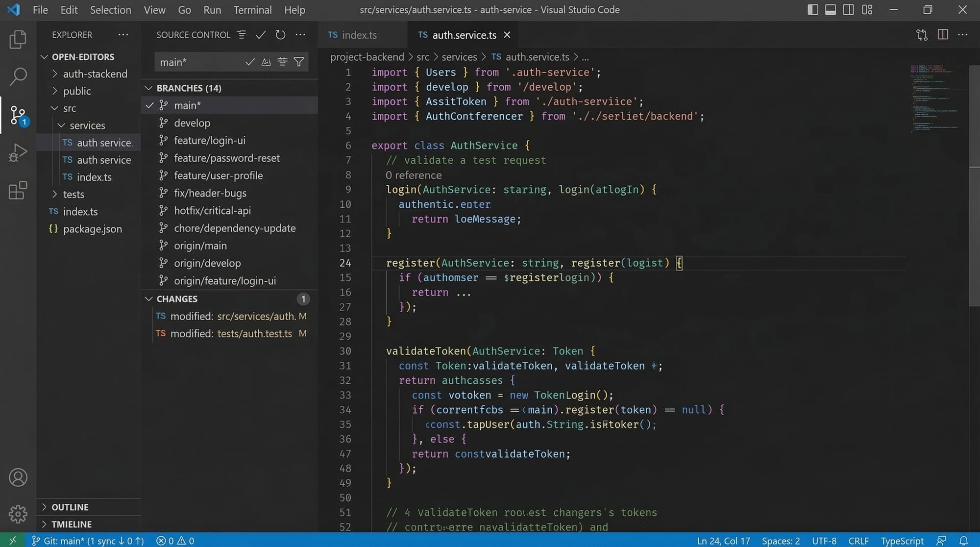Open the Extensions view icon

[18, 190]
